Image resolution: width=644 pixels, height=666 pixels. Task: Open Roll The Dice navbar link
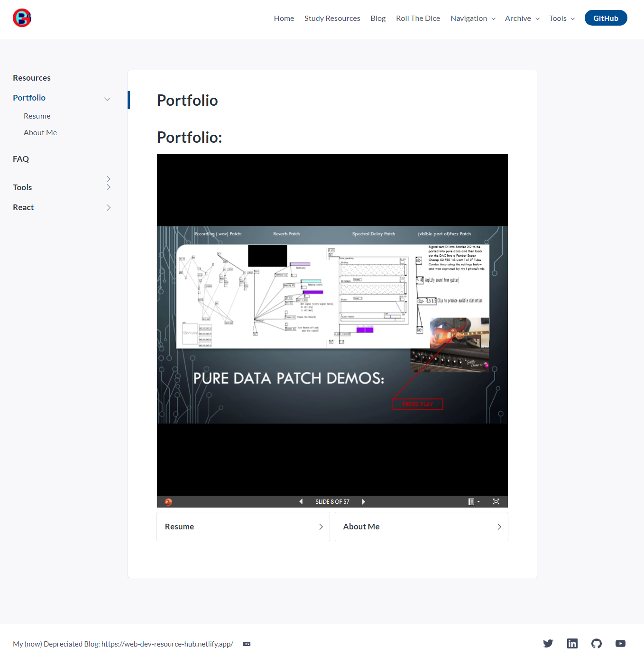coord(418,18)
